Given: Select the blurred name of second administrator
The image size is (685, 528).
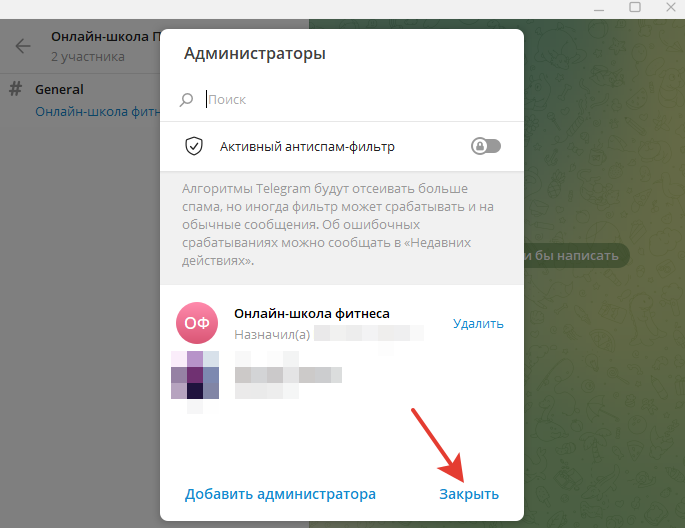Looking at the screenshot, I should [x=288, y=375].
